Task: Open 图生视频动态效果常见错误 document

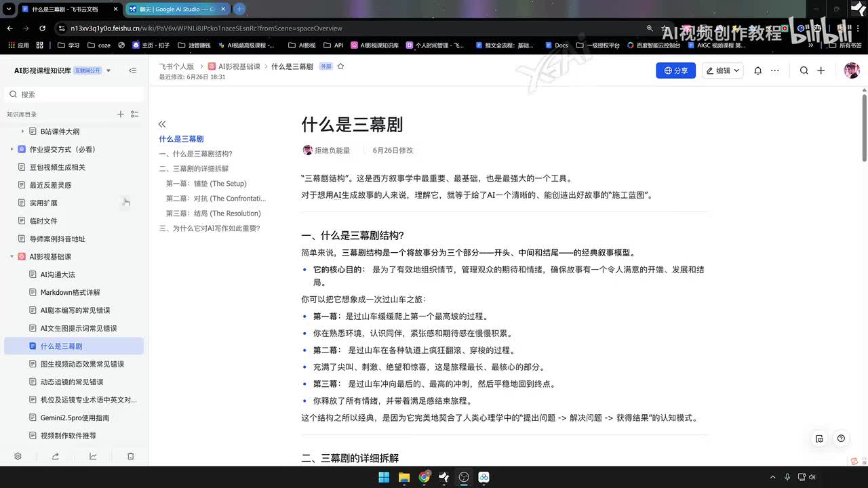Action: (x=82, y=364)
